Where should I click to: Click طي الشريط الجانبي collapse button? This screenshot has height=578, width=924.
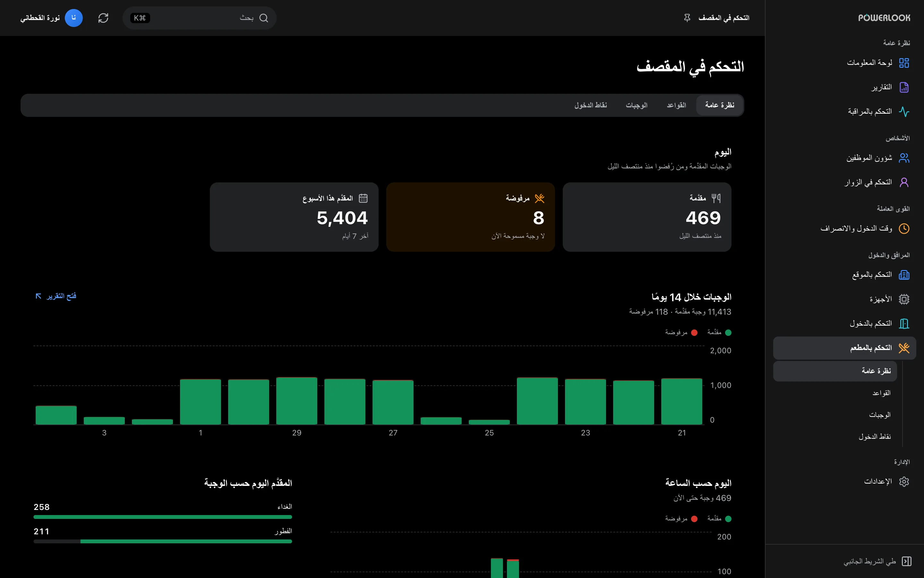click(877, 561)
